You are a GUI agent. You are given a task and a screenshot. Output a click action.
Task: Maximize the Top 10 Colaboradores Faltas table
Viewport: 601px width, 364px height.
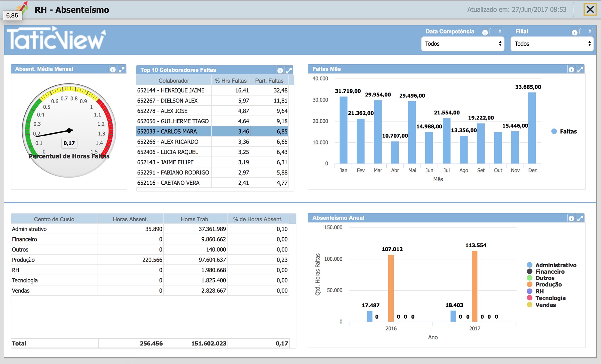pyautogui.click(x=289, y=70)
